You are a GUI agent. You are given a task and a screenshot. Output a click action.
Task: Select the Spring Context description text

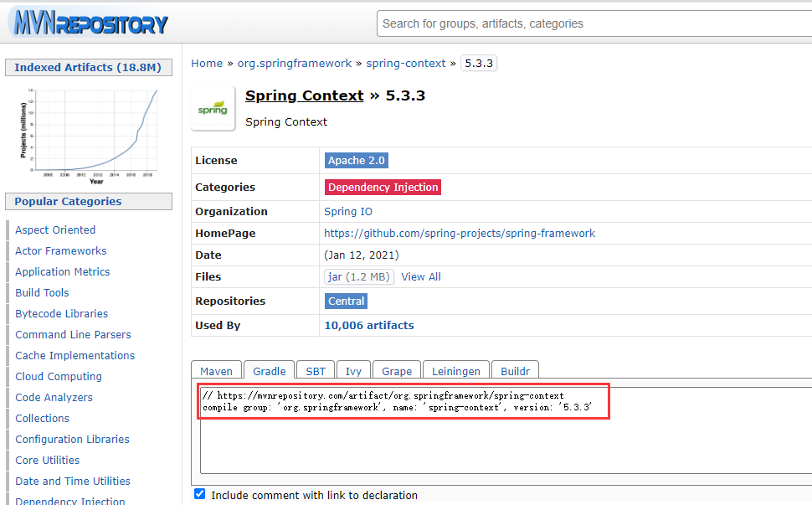[x=286, y=121]
